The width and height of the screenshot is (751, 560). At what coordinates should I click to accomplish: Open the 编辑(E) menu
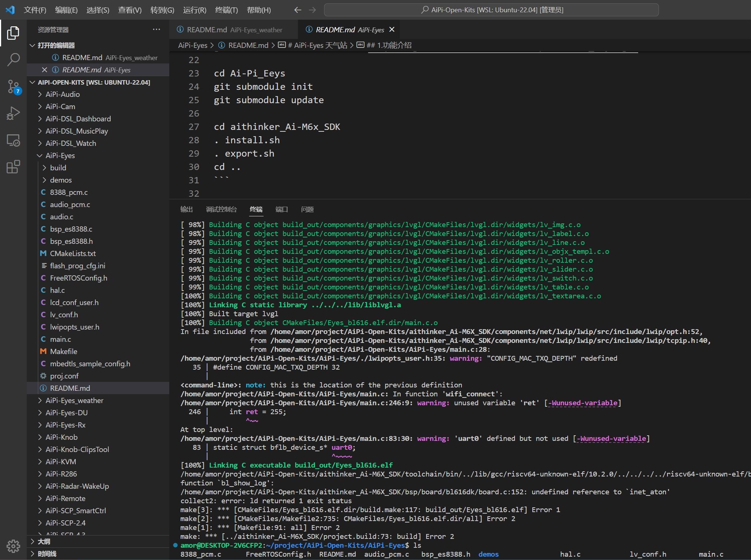pyautogui.click(x=66, y=10)
